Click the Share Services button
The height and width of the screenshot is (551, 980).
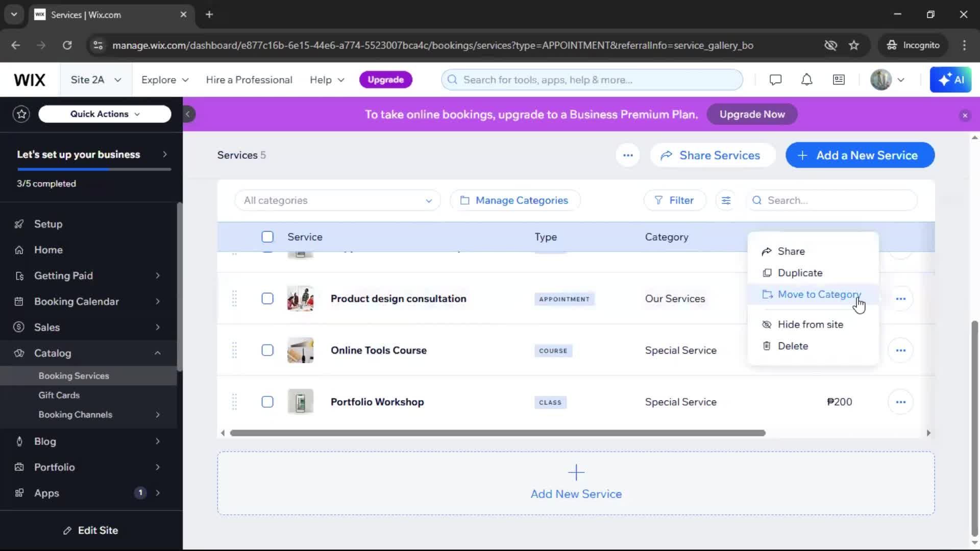712,155
